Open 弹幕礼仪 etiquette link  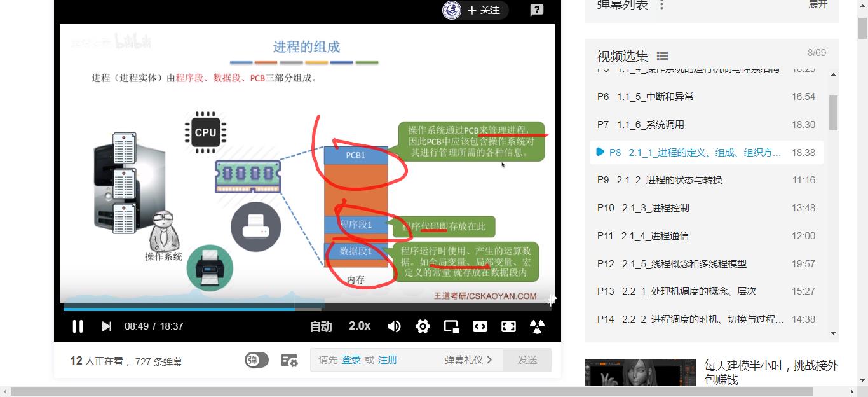click(468, 360)
